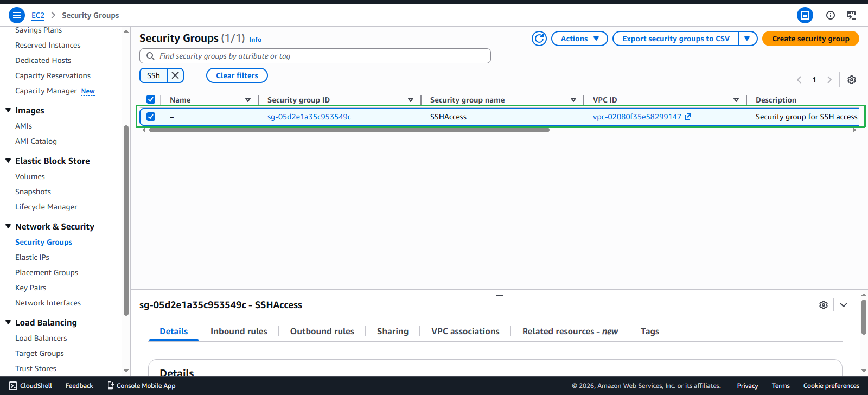Open Lifecycle Manager in sidebar
The height and width of the screenshot is (395, 868).
[x=46, y=207]
